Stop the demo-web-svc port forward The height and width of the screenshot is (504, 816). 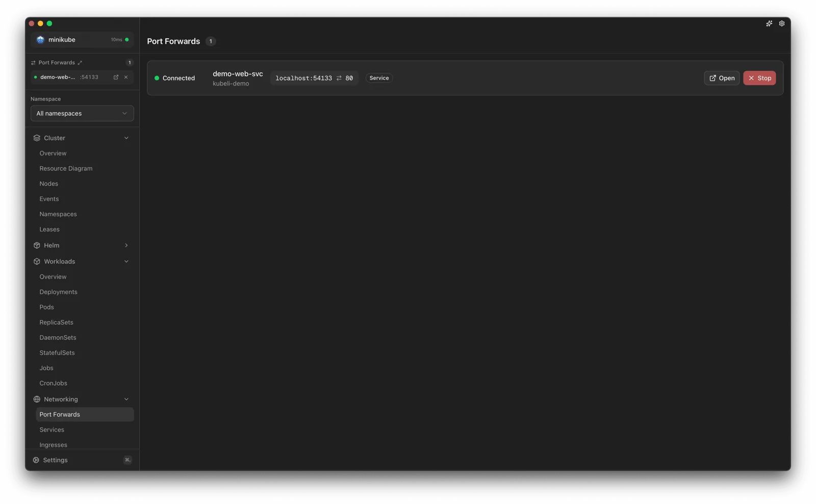[x=759, y=78]
